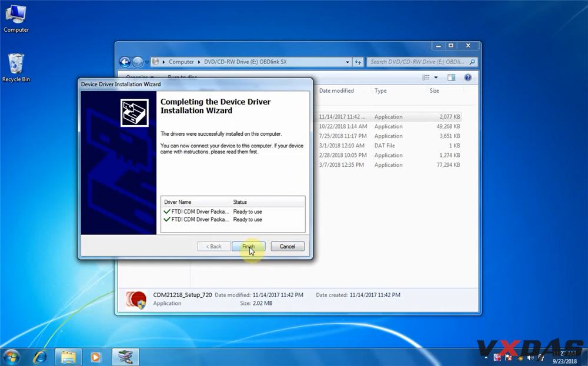Click the installer taskbar button

point(125,357)
